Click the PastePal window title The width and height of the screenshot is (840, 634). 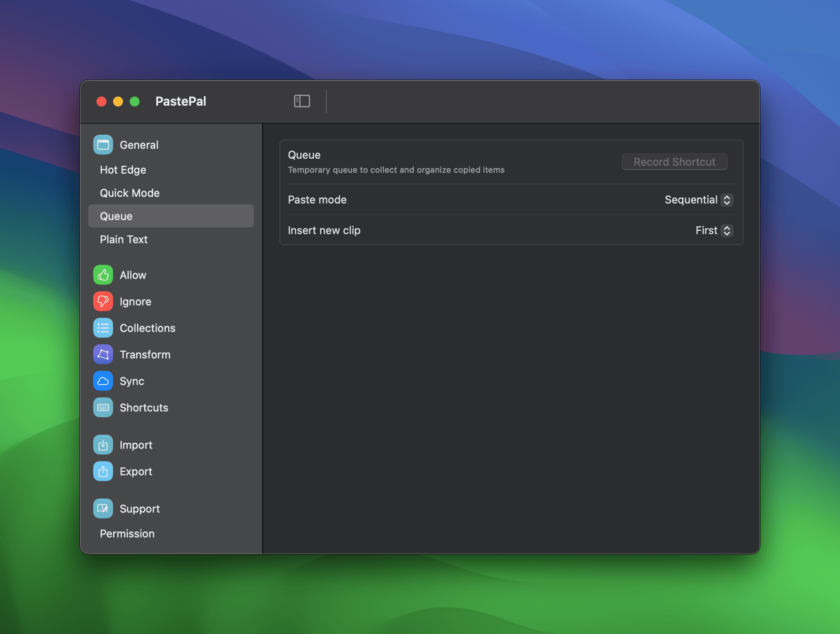click(x=181, y=101)
